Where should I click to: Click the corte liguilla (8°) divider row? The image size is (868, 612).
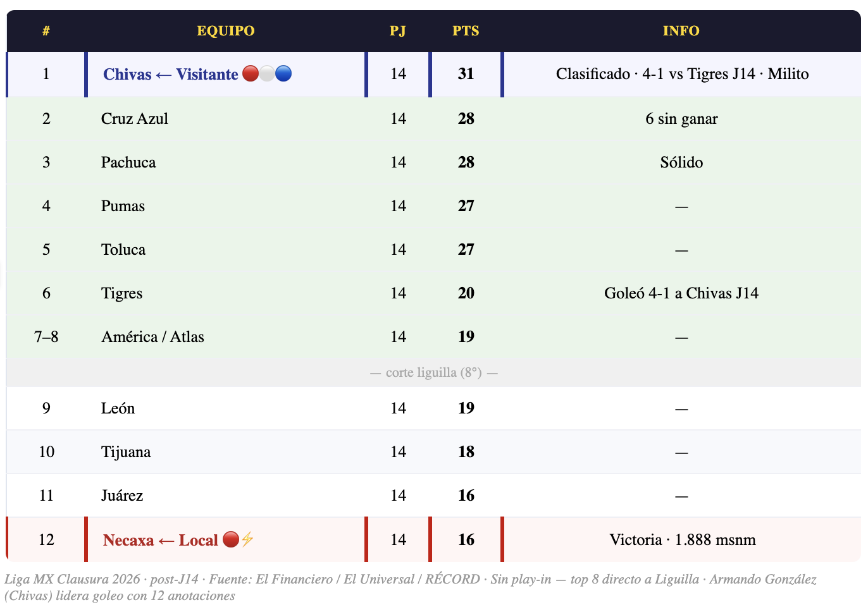click(433, 372)
